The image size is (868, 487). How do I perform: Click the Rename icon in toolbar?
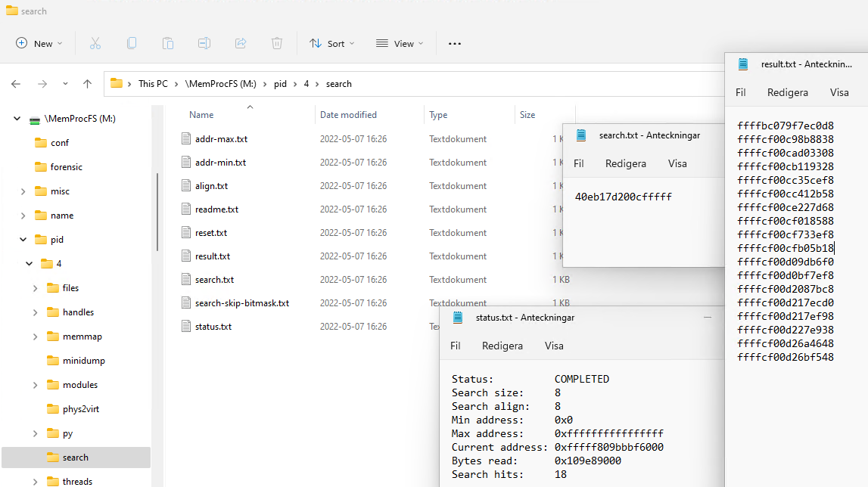coord(204,43)
